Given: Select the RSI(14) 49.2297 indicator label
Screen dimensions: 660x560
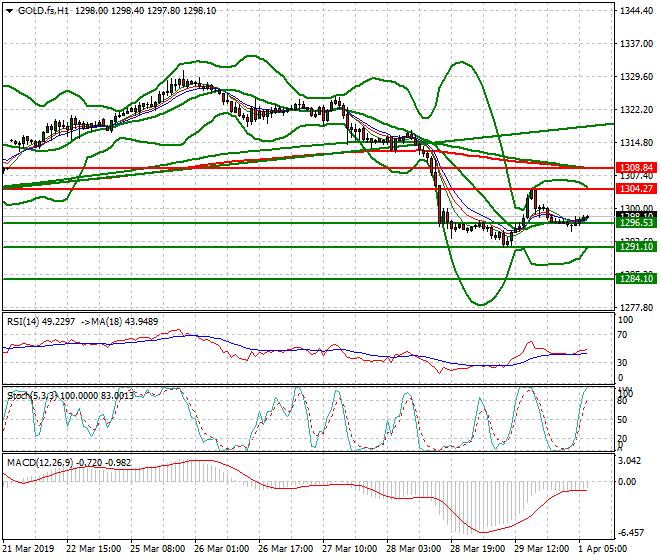Looking at the screenshot, I should pos(41,322).
